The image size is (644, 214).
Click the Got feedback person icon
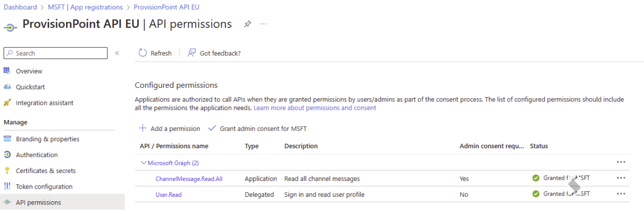click(x=192, y=53)
